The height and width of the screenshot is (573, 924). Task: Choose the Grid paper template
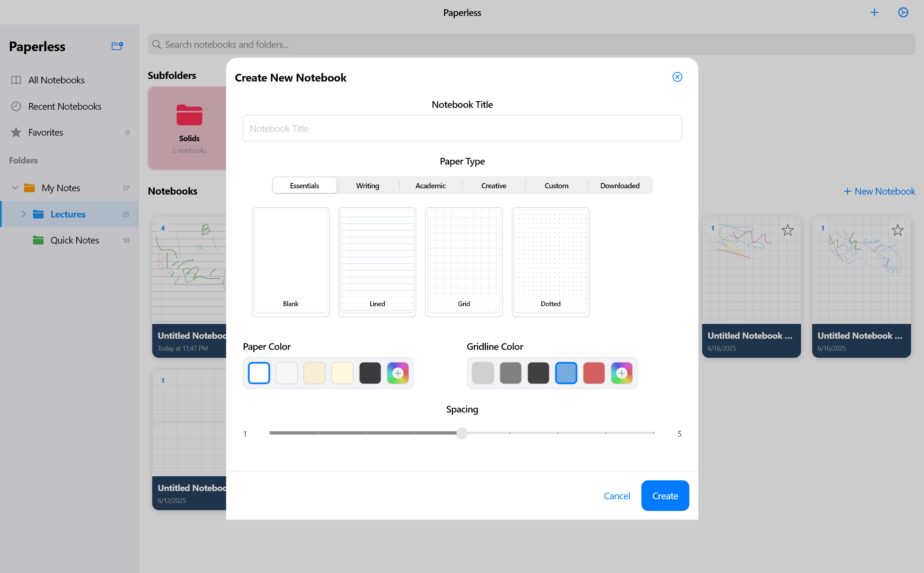tap(464, 262)
